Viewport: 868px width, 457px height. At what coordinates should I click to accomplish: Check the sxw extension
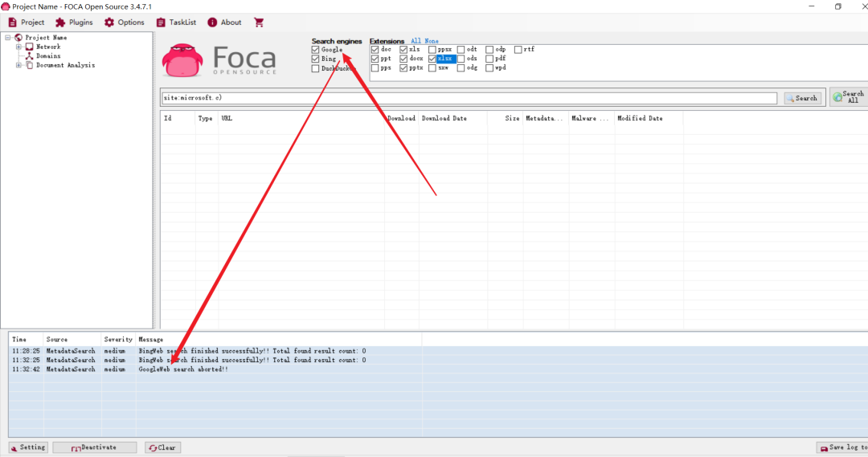pyautogui.click(x=432, y=68)
